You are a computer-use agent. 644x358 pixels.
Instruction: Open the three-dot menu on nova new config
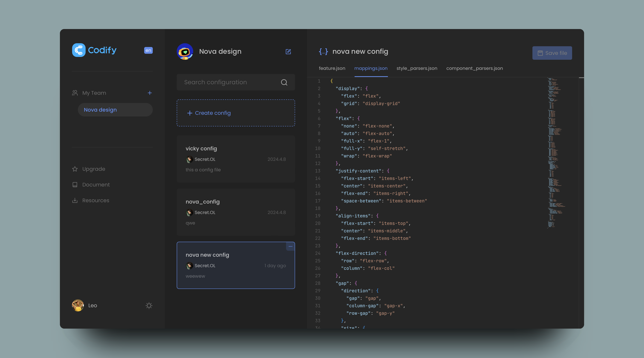coord(290,246)
